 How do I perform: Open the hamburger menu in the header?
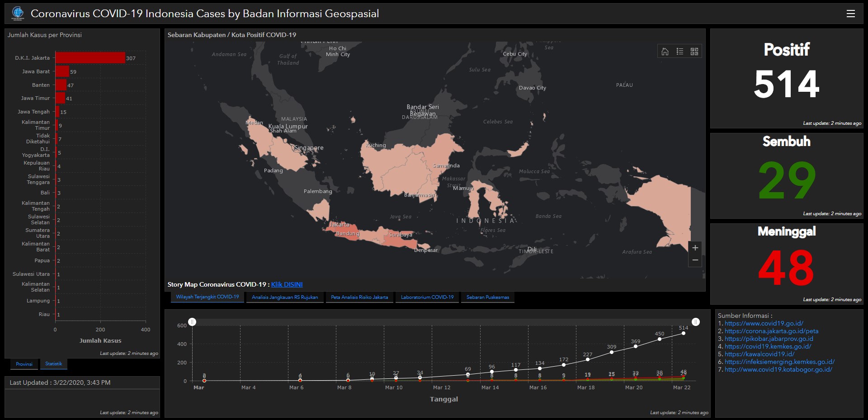pos(850,14)
